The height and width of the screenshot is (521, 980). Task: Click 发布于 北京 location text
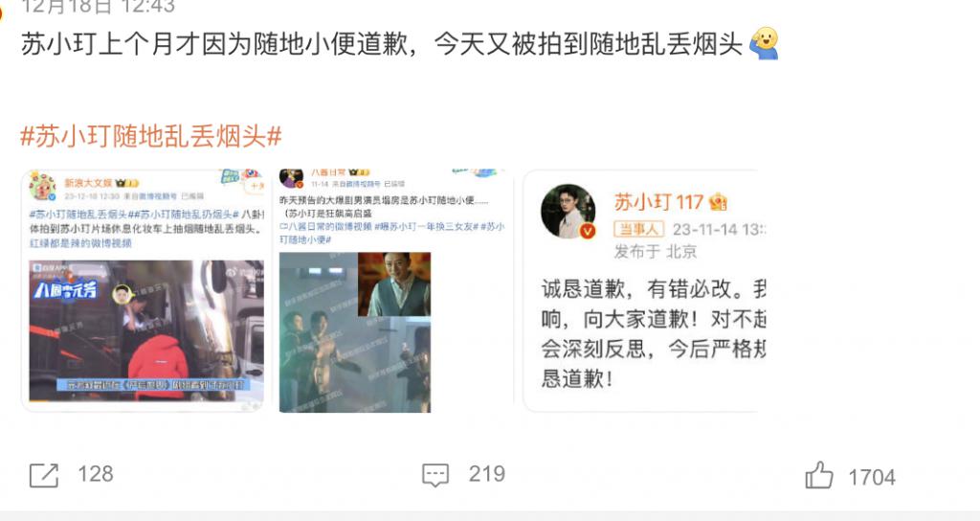(x=656, y=252)
